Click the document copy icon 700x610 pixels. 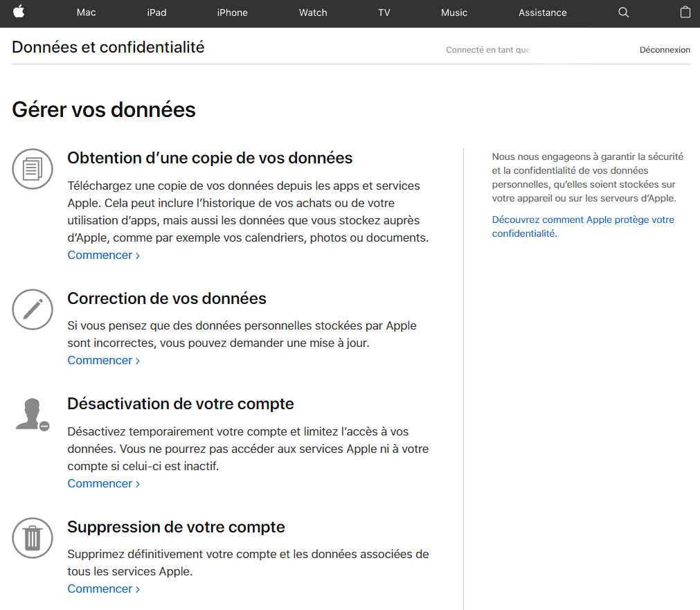[32, 169]
